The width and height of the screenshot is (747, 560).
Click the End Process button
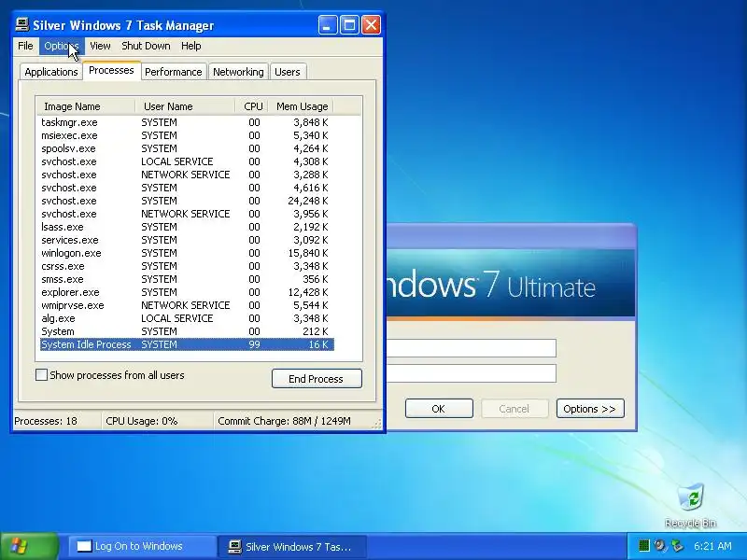tap(317, 379)
